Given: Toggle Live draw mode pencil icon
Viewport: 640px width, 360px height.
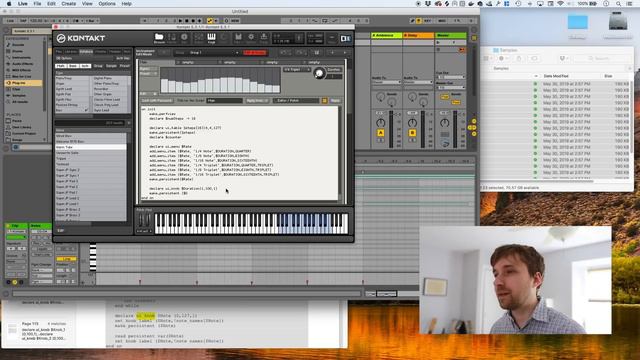Looking at the screenshot, I should (x=412, y=20).
